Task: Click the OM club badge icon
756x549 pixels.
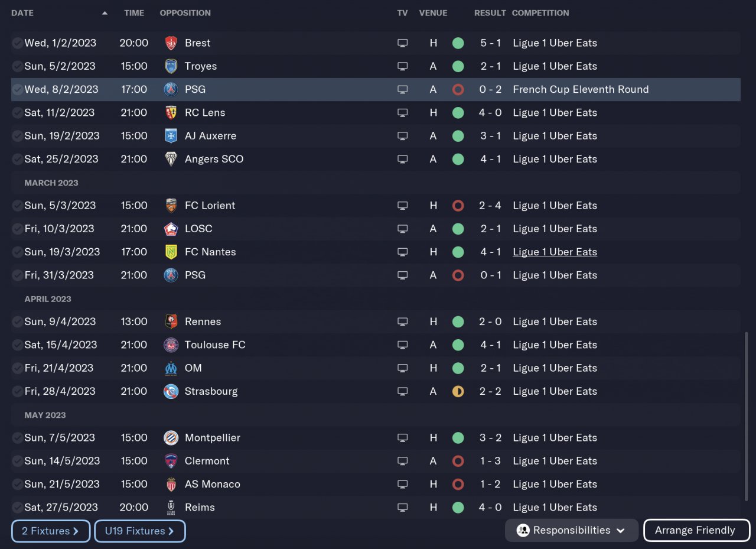Action: 171,368
